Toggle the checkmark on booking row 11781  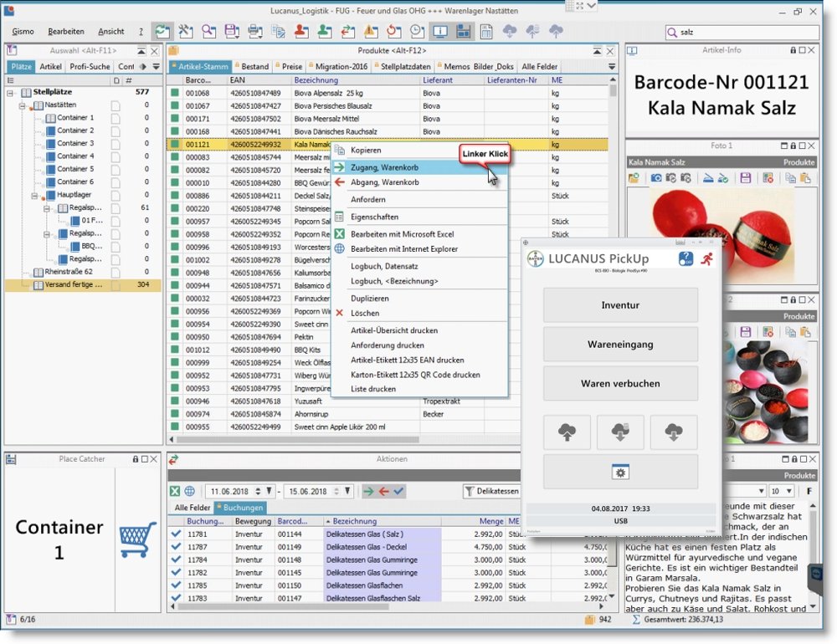point(176,534)
